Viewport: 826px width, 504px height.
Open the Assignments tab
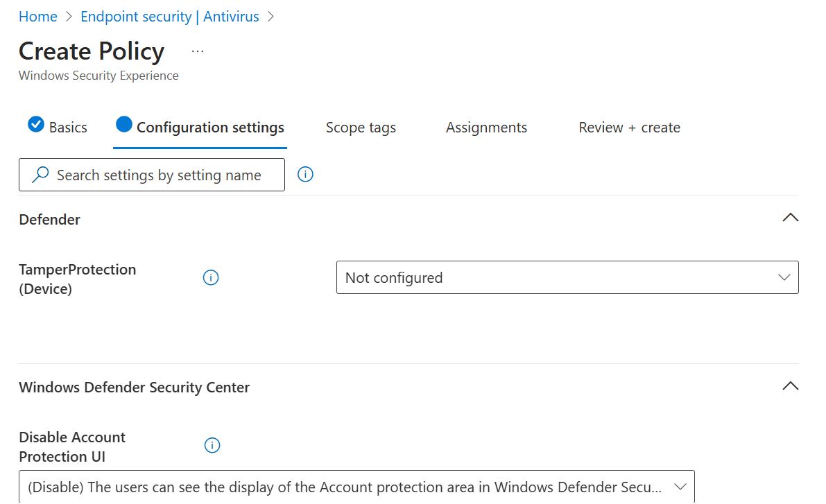[x=486, y=128]
